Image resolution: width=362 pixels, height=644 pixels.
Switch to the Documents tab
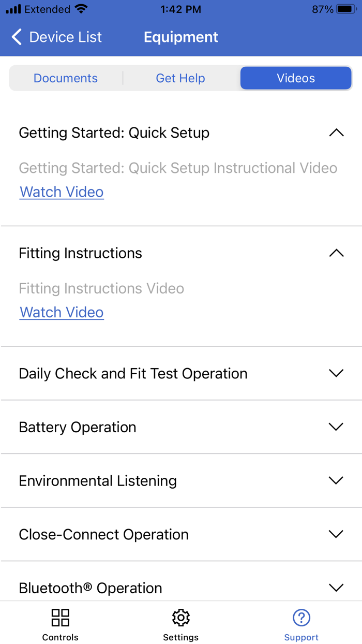(66, 78)
